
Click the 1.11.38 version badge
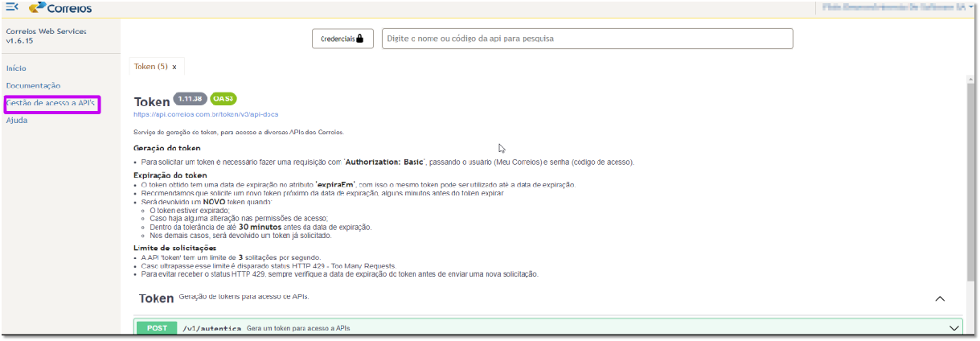pos(191,99)
